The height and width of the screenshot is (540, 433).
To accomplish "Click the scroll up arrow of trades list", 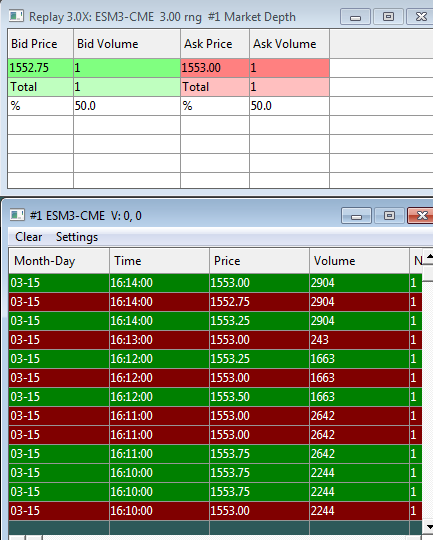I will [429, 256].
